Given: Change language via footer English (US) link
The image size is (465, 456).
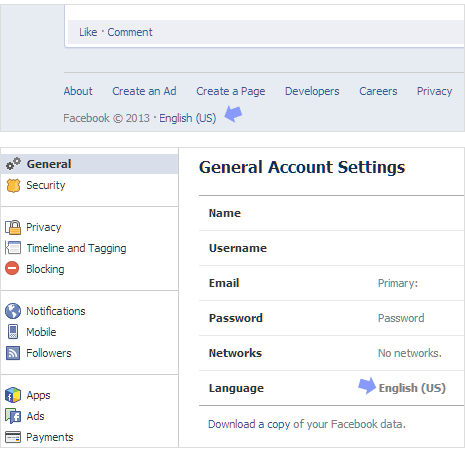Looking at the screenshot, I should point(188,118).
